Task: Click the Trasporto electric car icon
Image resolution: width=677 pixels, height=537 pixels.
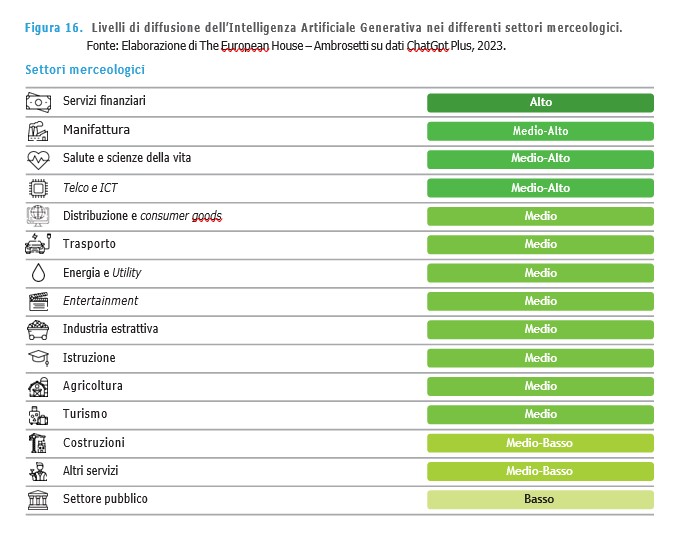Action: (38, 244)
